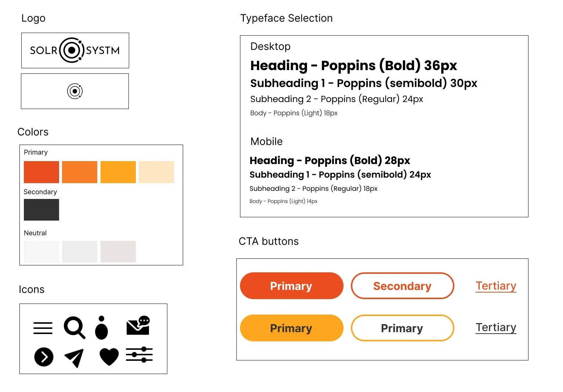The height and width of the screenshot is (392, 563).
Task: Choose the dark charcoal secondary swatch
Action: coord(41,210)
